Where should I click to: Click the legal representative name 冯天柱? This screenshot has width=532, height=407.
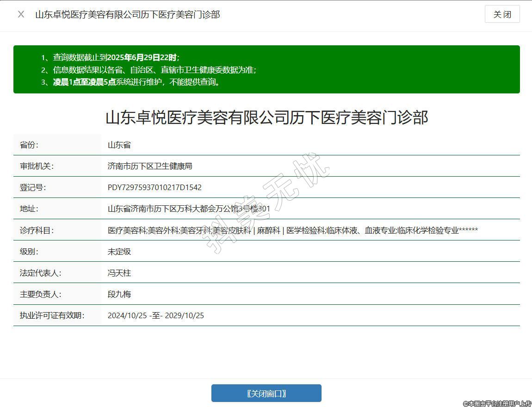[x=119, y=273]
